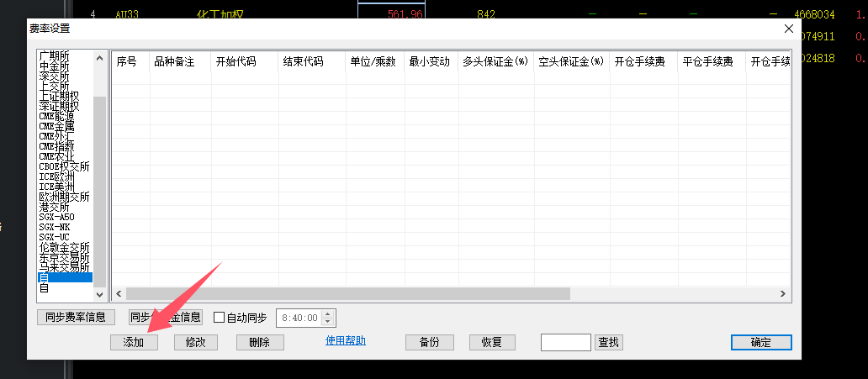Close the 费率设置 dialog
The width and height of the screenshot is (868, 379).
(789, 29)
